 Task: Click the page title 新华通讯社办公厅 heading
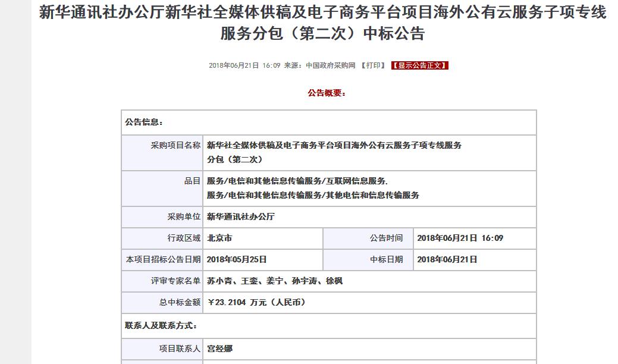[322, 23]
